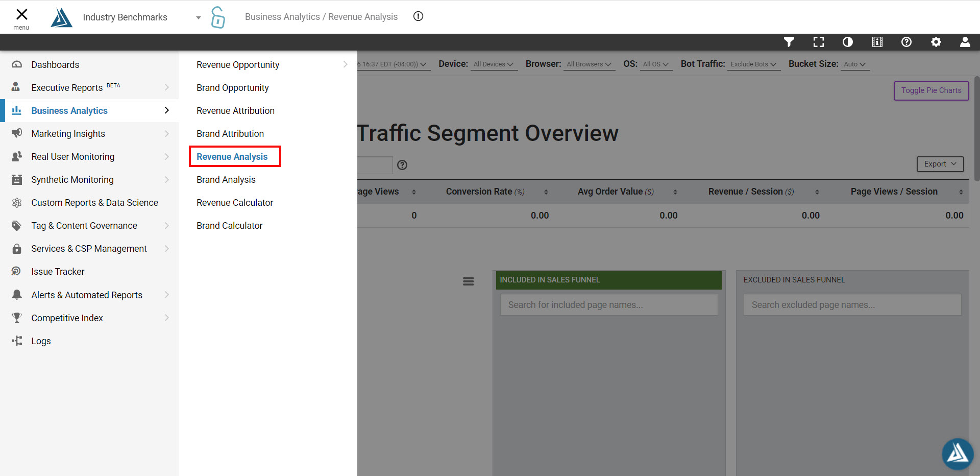The image size is (980, 476).
Task: Click the Toggle Pie Charts button
Action: click(931, 90)
